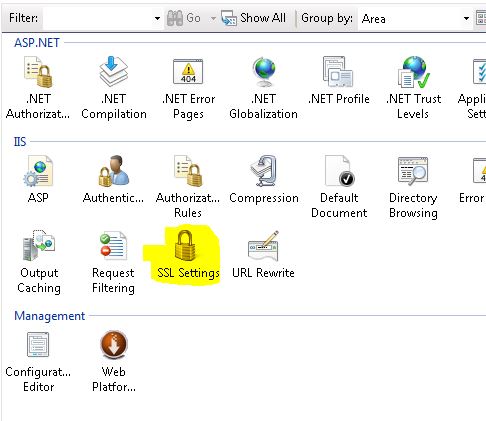Open the Configuration Editor
This screenshot has width=486, height=421.
38,362
